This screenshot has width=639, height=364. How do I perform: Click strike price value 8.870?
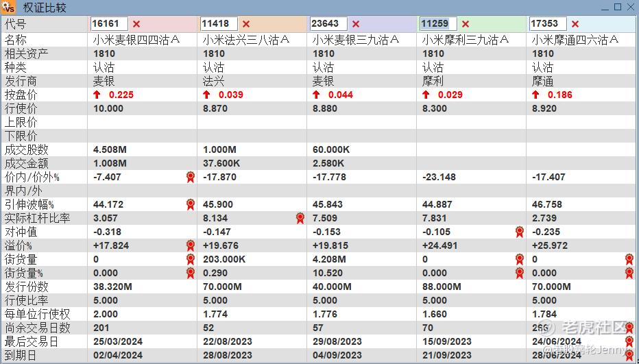click(215, 108)
